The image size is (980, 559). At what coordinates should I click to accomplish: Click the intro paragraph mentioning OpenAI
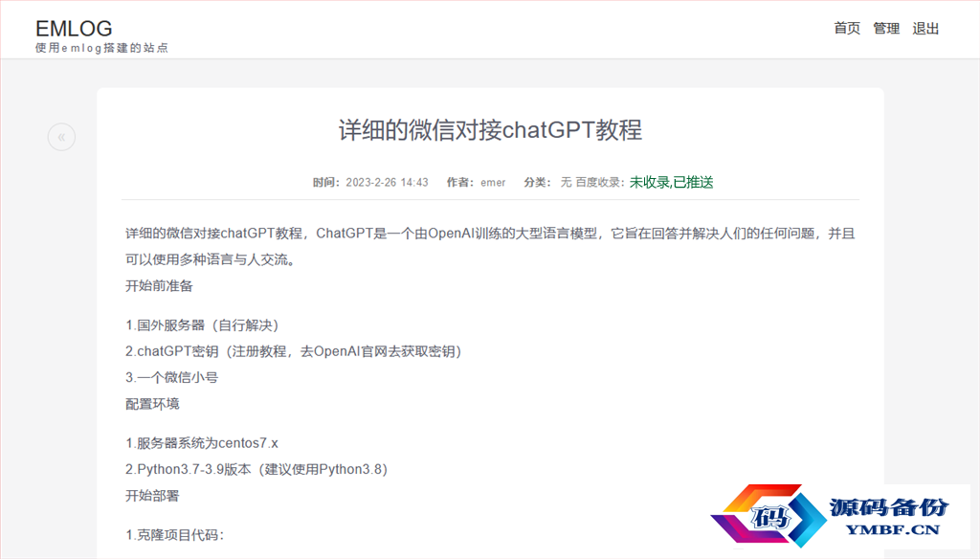click(x=490, y=246)
